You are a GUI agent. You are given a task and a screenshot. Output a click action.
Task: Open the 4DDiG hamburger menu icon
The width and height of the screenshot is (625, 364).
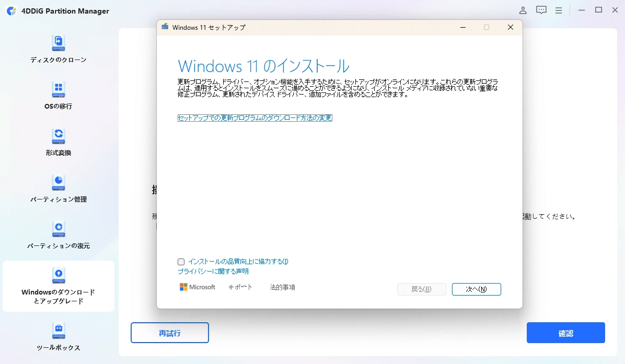click(x=559, y=11)
